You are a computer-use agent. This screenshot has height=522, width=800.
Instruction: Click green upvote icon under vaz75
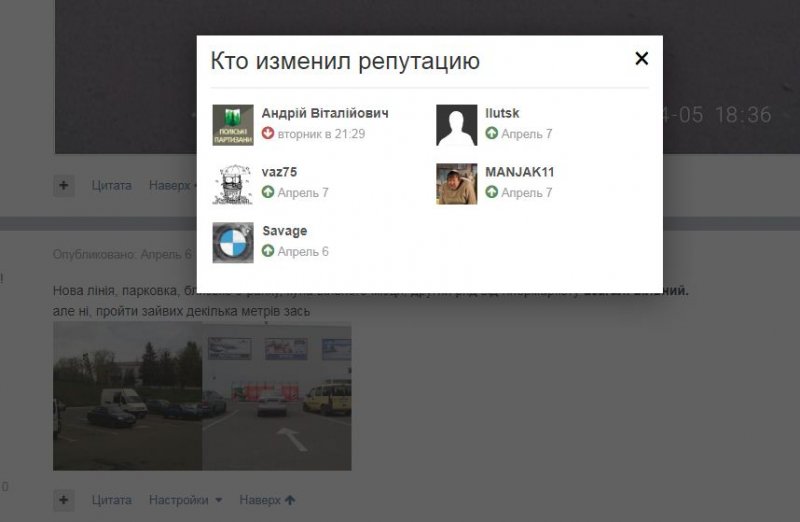[268, 193]
